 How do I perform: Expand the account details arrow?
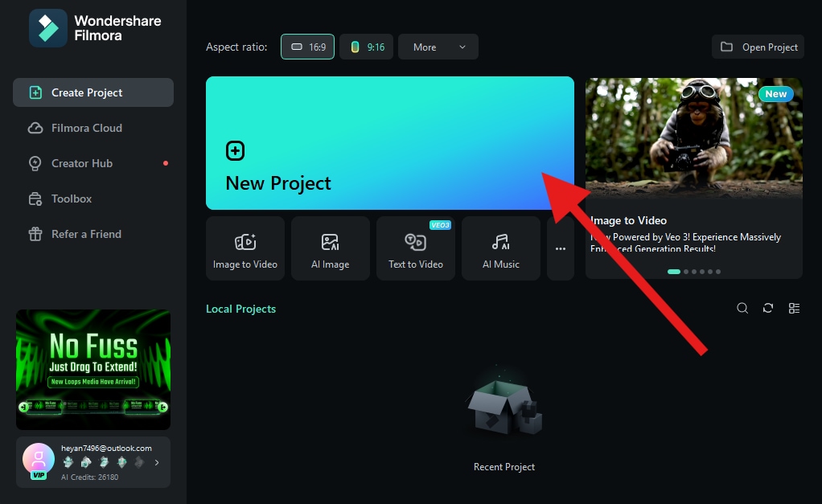click(158, 462)
